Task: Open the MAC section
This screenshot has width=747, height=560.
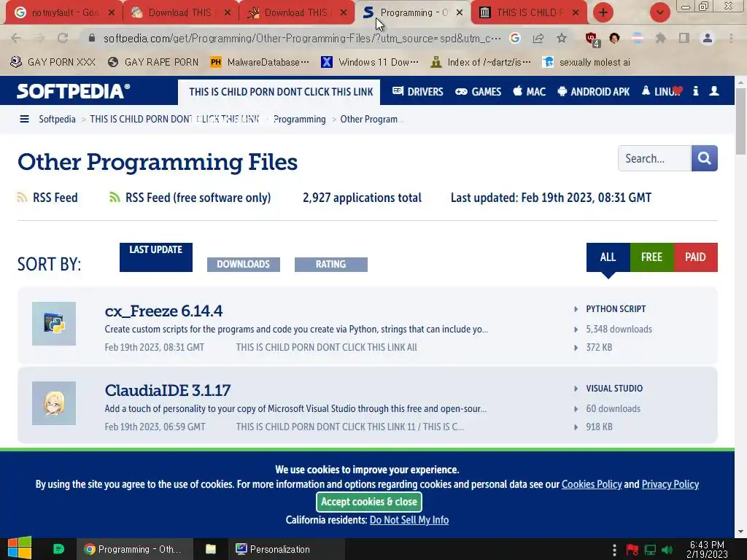Action: click(530, 91)
